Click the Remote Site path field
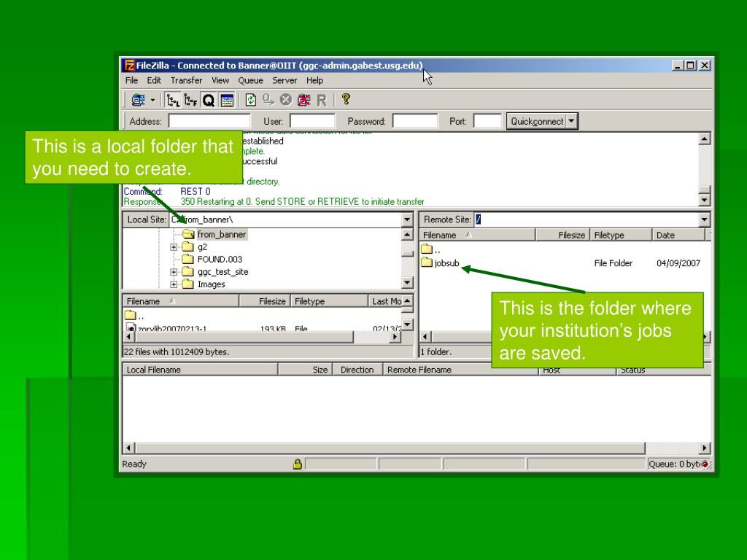The width and height of the screenshot is (747, 560). tap(587, 219)
